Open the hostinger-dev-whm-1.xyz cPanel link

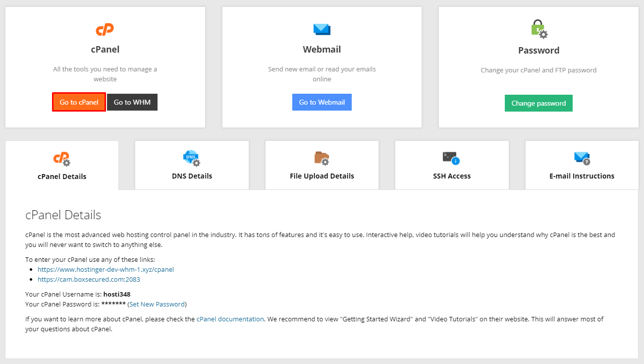106,269
